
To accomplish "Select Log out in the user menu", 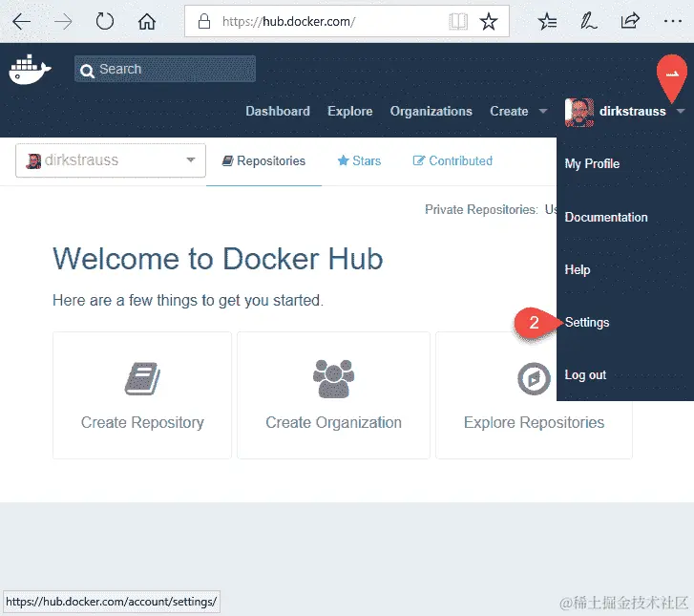I will (x=585, y=375).
